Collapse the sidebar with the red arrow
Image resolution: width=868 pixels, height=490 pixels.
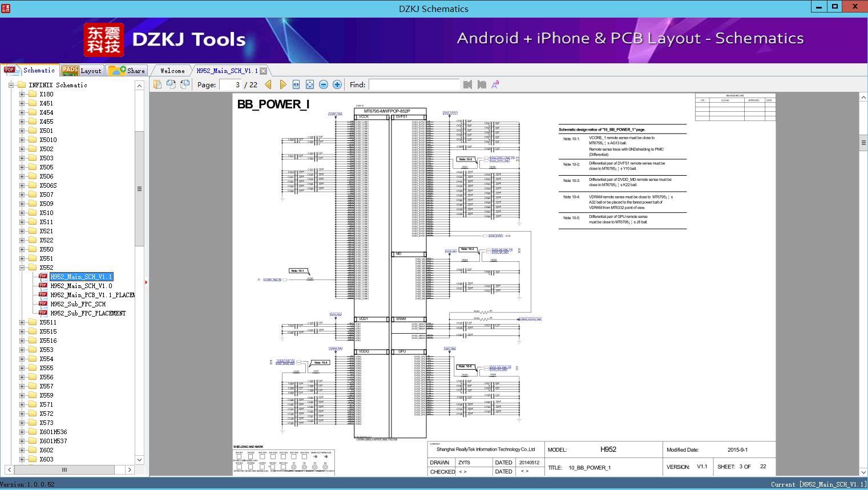pos(146,282)
